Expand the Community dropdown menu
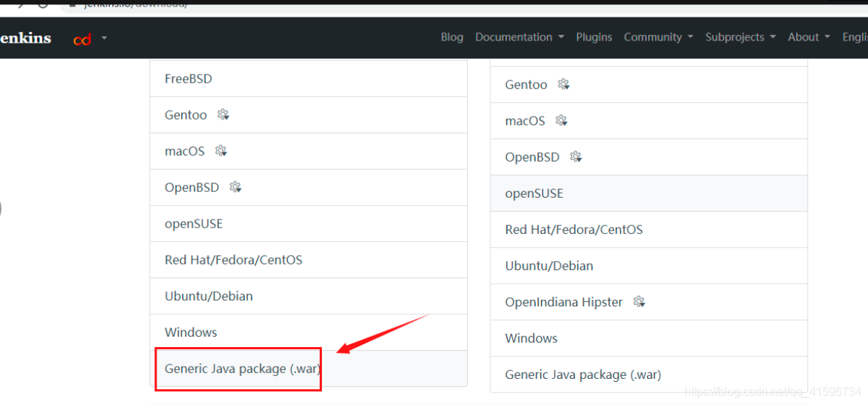 [658, 37]
